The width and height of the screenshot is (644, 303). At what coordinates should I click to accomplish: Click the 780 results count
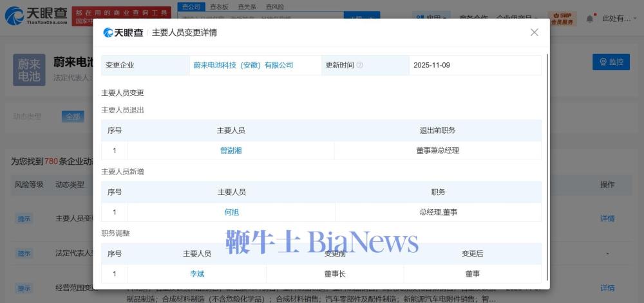(51, 161)
